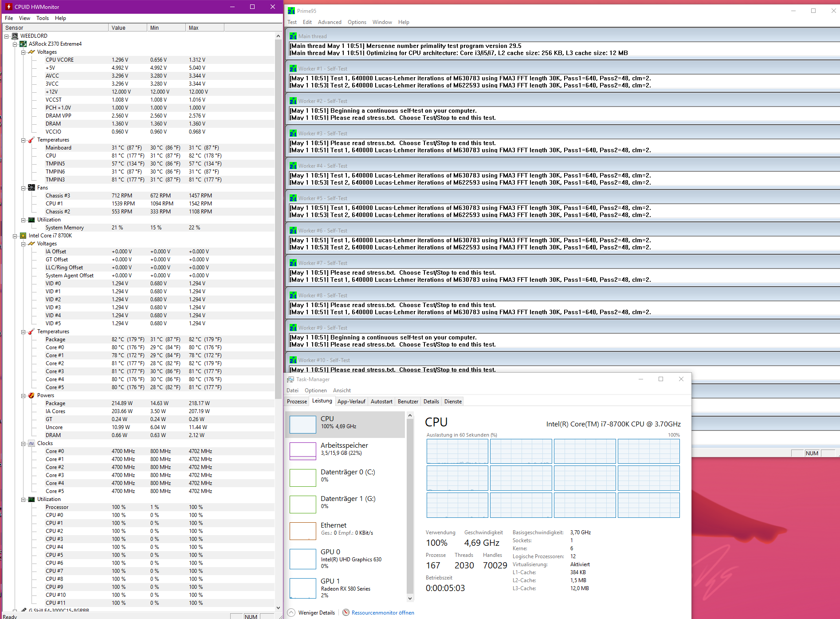
Task: Switch to the App-Verlauf tab
Action: click(351, 402)
